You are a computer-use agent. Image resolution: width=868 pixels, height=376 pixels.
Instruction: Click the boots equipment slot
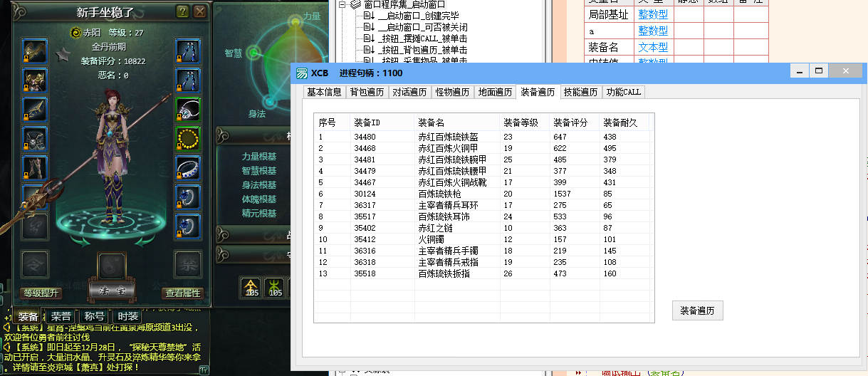[35, 168]
